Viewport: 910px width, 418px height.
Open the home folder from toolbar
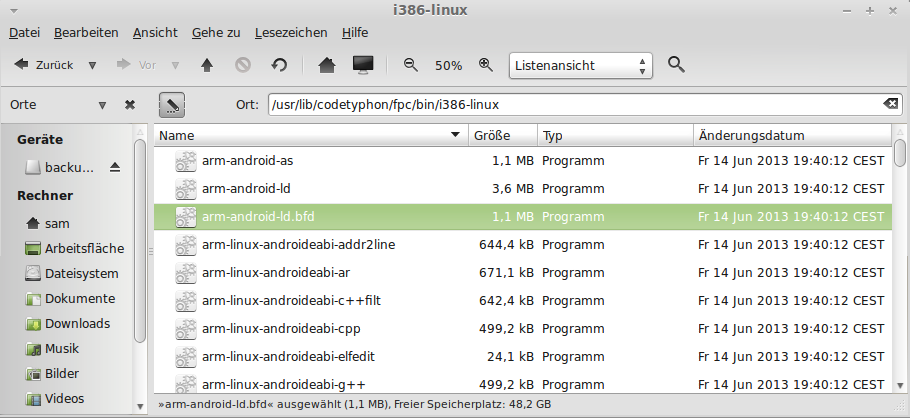327,65
